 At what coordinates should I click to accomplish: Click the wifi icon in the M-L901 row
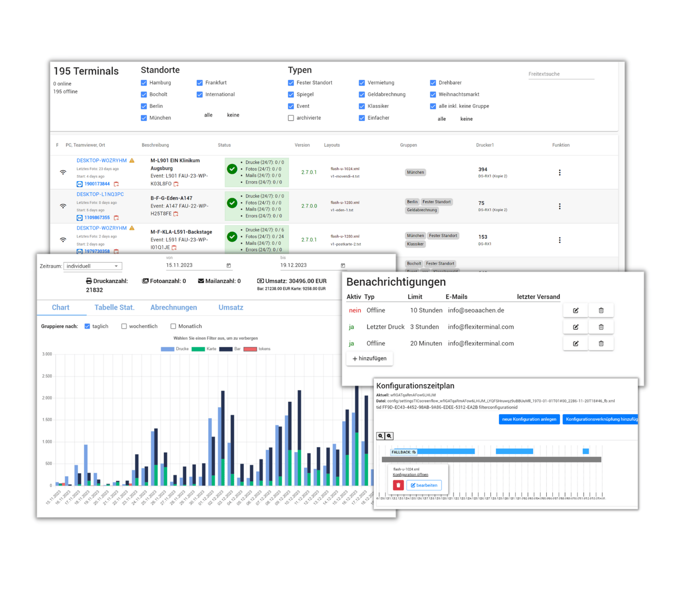63,172
